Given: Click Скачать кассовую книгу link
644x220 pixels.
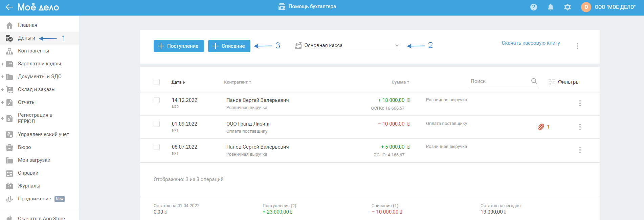Looking at the screenshot, I should [x=531, y=43].
